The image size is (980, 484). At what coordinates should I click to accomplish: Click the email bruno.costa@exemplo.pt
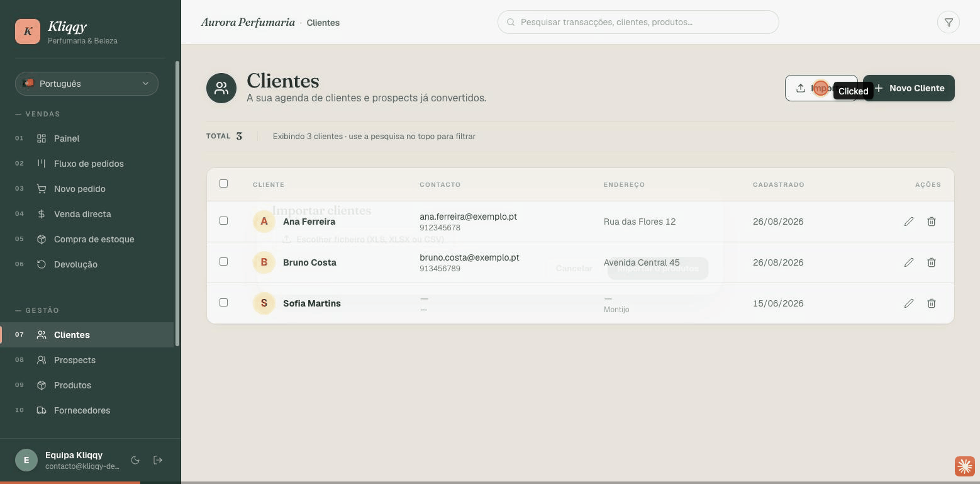click(x=469, y=257)
